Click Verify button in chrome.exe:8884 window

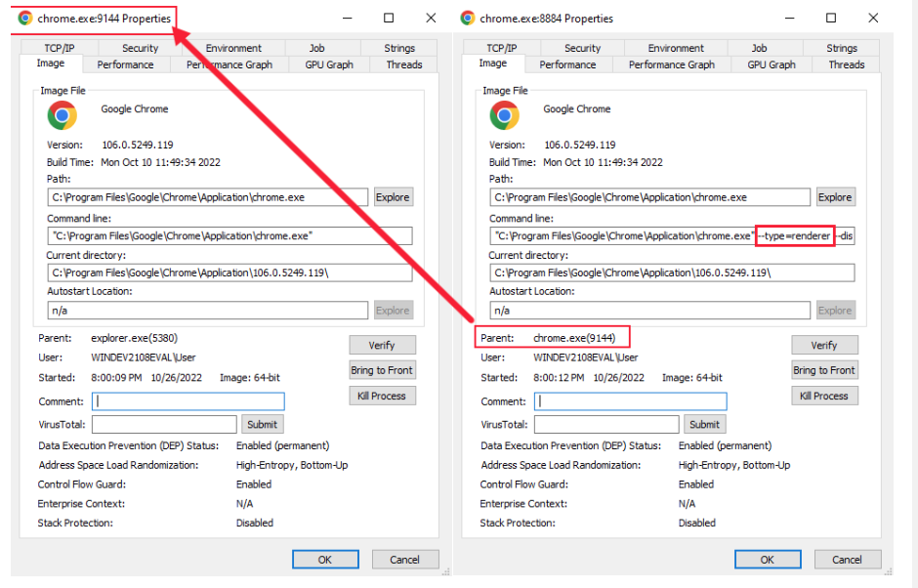coord(824,345)
